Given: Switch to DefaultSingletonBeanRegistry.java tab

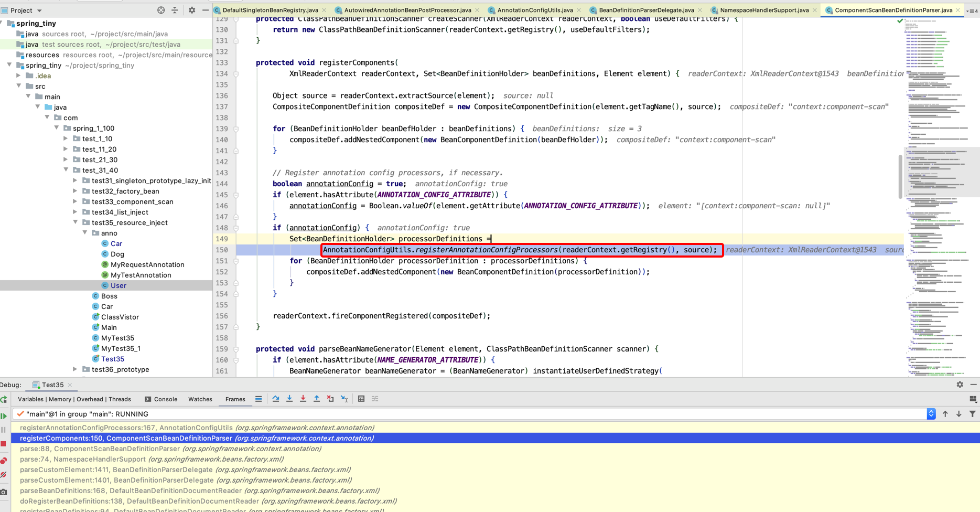Looking at the screenshot, I should (270, 10).
